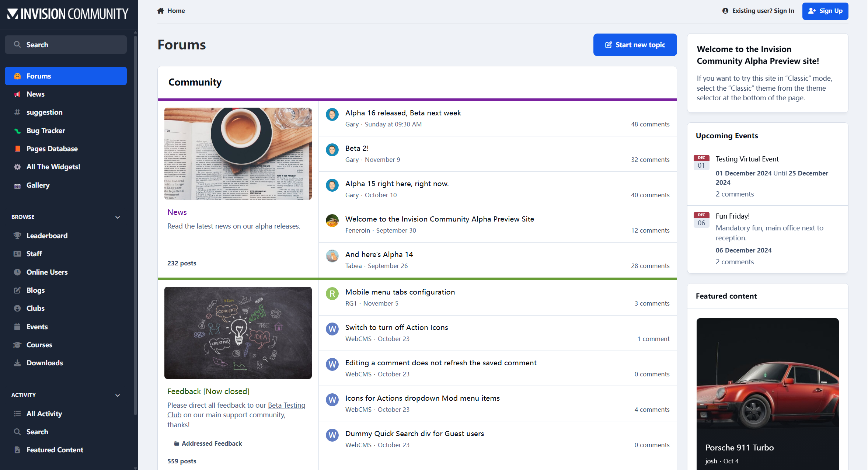Click the Sign Up button
The height and width of the screenshot is (470, 868).
[825, 11]
